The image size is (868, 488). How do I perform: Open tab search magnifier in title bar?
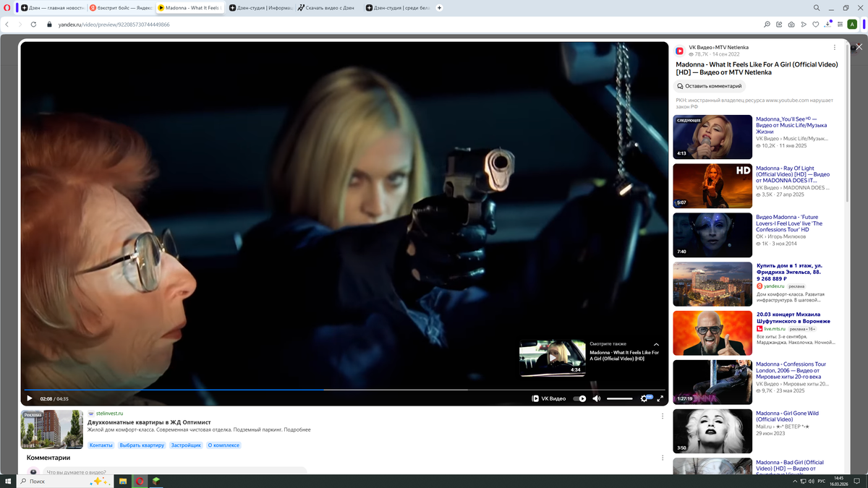[816, 7]
